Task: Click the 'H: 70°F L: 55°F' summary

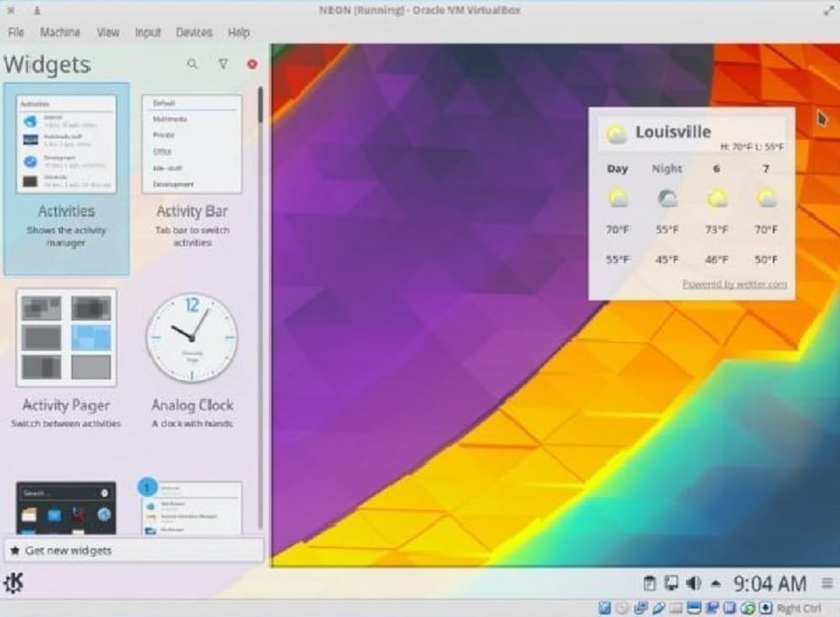Action: pyautogui.click(x=752, y=147)
